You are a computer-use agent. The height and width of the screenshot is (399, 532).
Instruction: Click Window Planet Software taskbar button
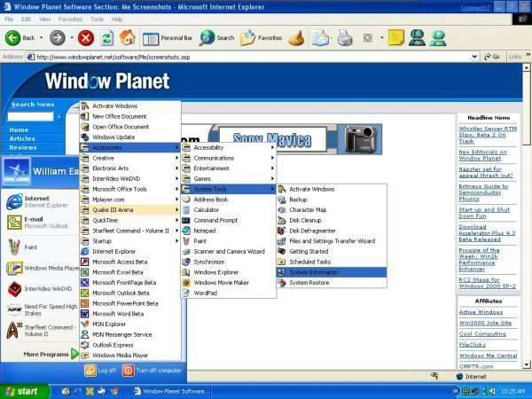tap(170, 391)
